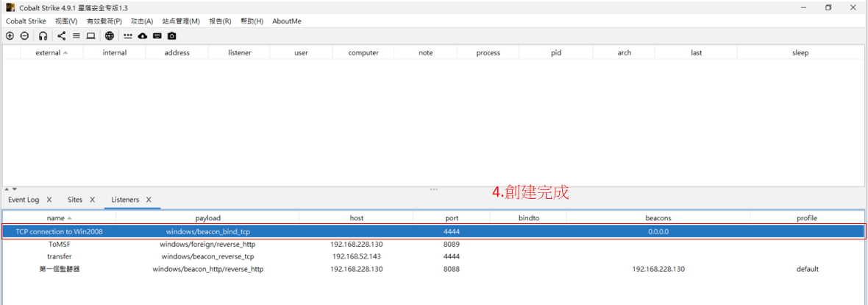Click the split pane collapse arrows
Viewport: 868px width, 305px height.
tap(10, 189)
